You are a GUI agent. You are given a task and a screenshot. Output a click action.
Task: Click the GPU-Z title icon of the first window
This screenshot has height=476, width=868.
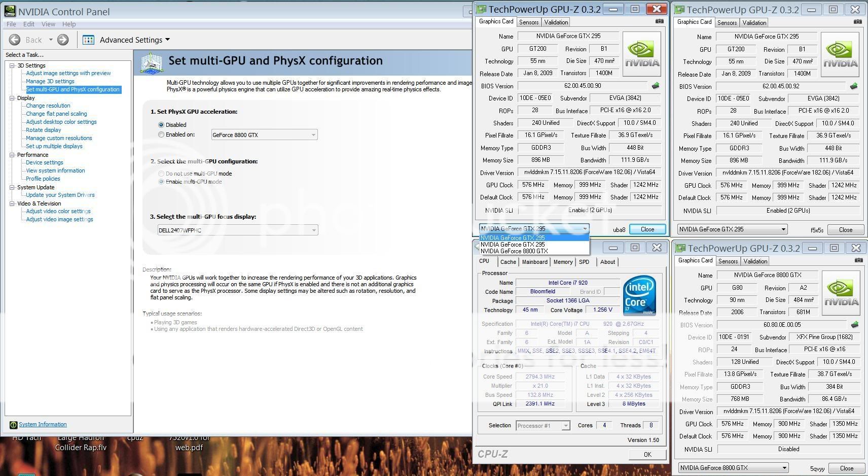(481, 9)
